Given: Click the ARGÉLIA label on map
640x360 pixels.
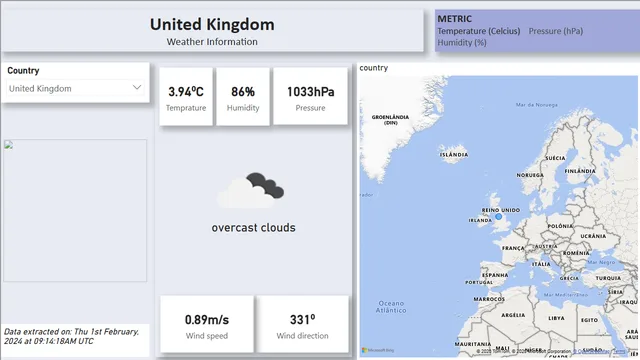Looking at the screenshot, I should [x=513, y=315].
